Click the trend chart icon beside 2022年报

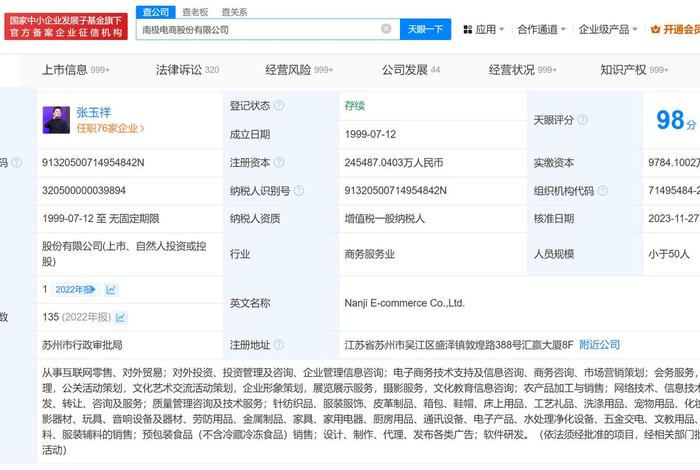[x=111, y=290]
